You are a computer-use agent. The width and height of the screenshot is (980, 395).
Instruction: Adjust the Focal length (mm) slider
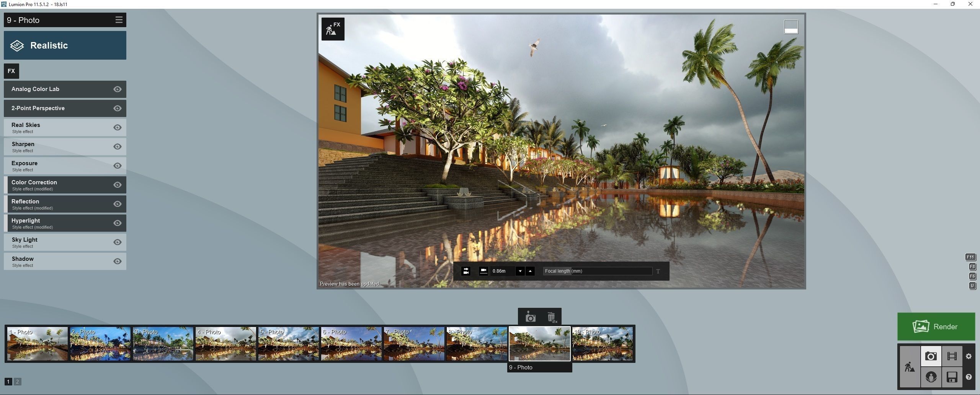[597, 271]
